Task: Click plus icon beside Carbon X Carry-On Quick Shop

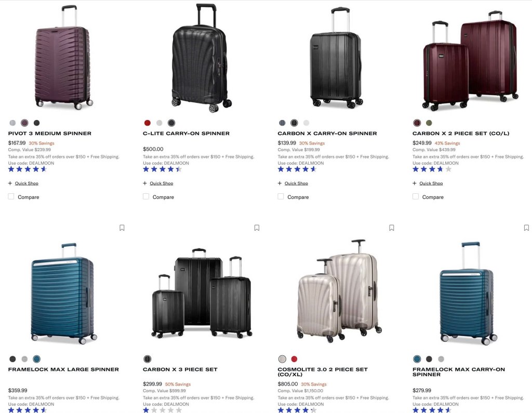Action: click(280, 183)
